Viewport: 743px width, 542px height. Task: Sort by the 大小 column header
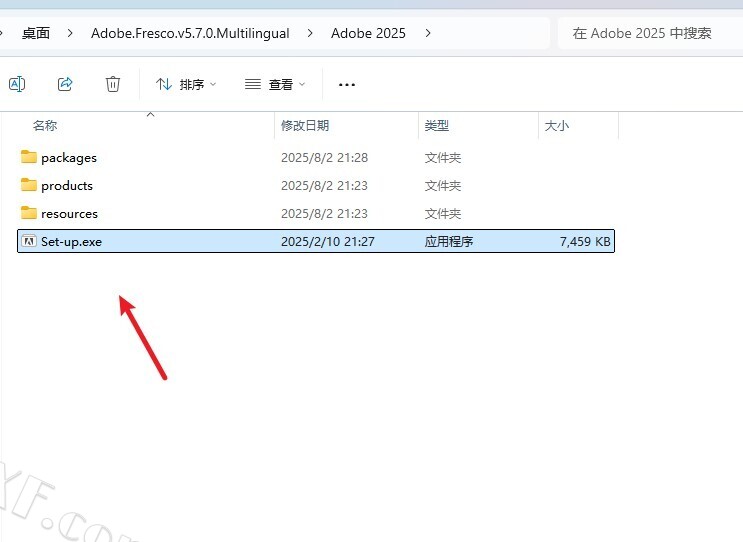coord(556,126)
